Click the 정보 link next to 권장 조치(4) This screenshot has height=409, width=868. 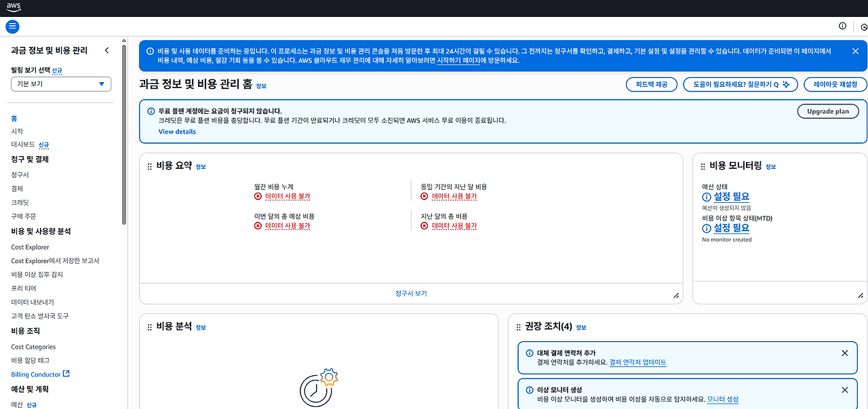[581, 328]
